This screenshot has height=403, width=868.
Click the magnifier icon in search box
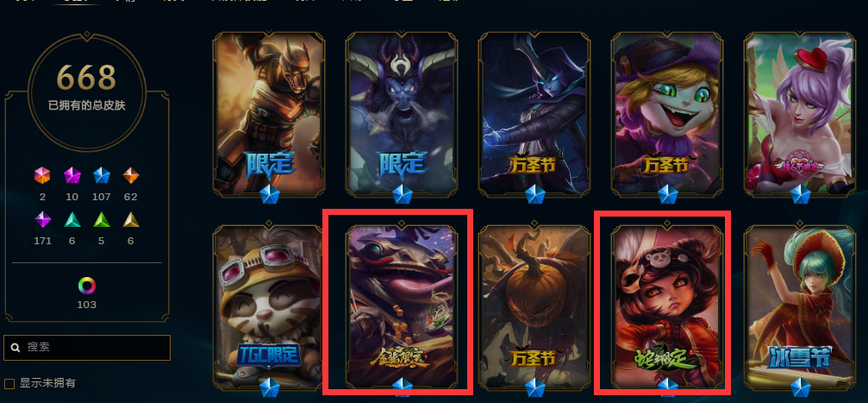click(x=16, y=348)
